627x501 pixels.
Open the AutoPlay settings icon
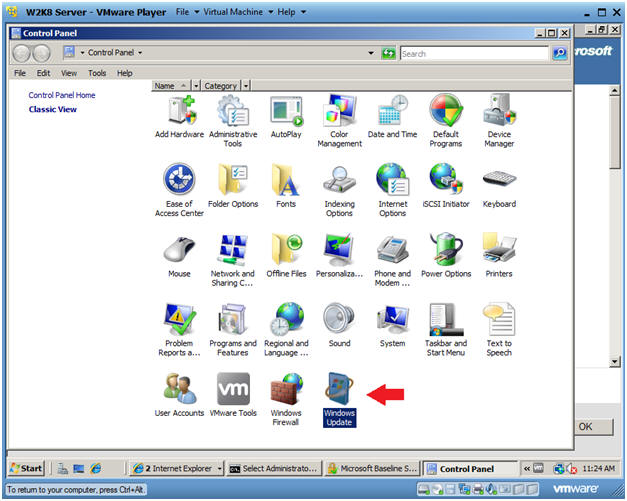[x=286, y=116]
